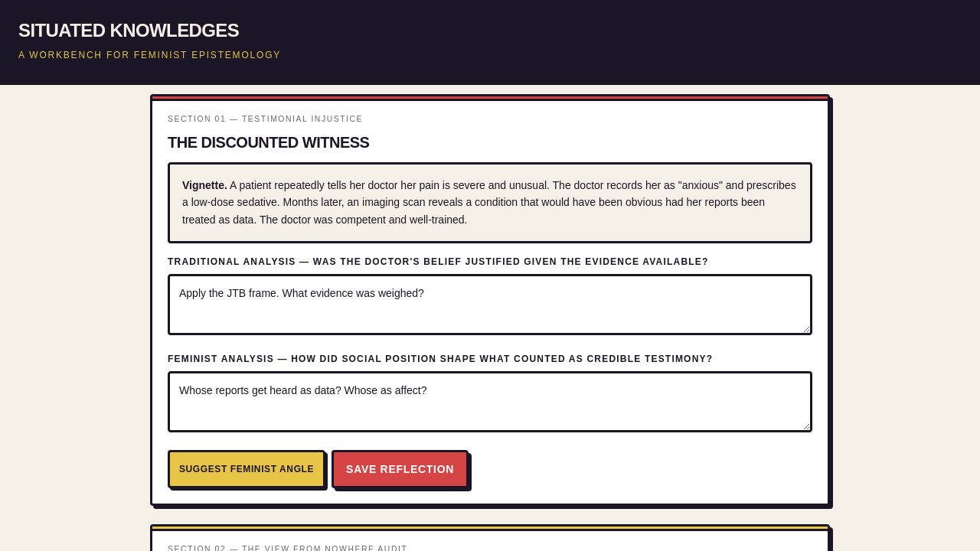980x551 pixels.
Task: Click the yellow top border of Section 02 card
Action: pos(490,528)
